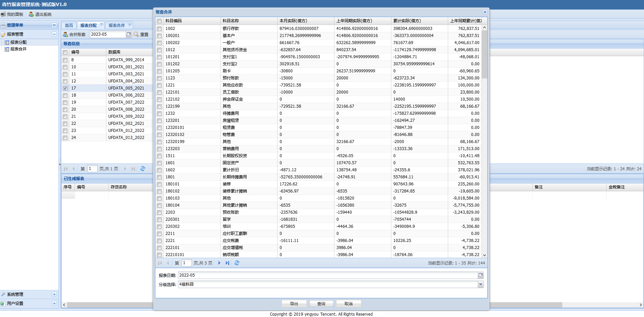Click the 报表日期 input field

[x=328, y=275]
